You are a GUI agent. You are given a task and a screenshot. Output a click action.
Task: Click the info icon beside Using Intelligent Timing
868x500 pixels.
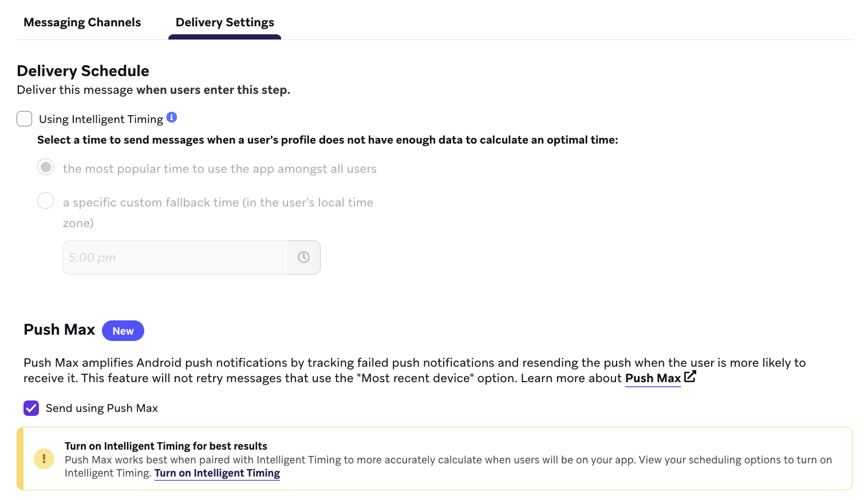pos(172,117)
